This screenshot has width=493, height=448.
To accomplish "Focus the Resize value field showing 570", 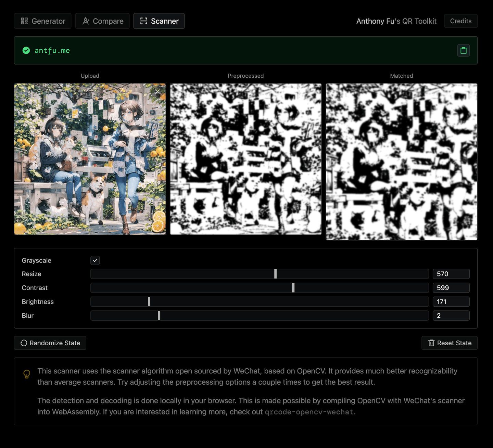I will 451,274.
